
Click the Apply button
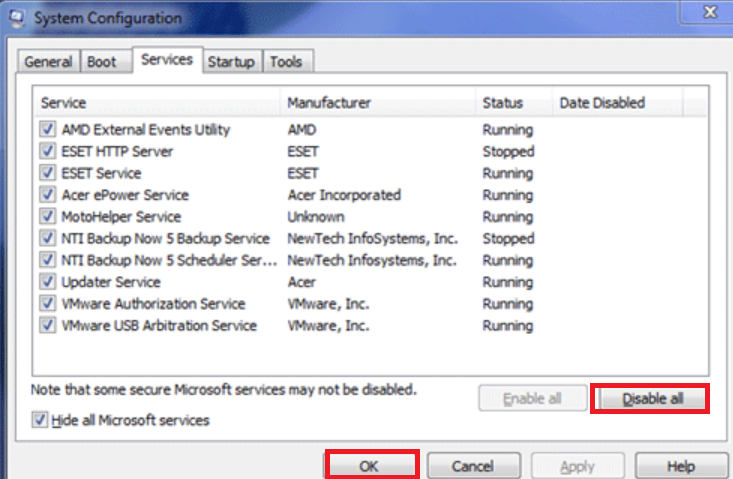pyautogui.click(x=577, y=466)
